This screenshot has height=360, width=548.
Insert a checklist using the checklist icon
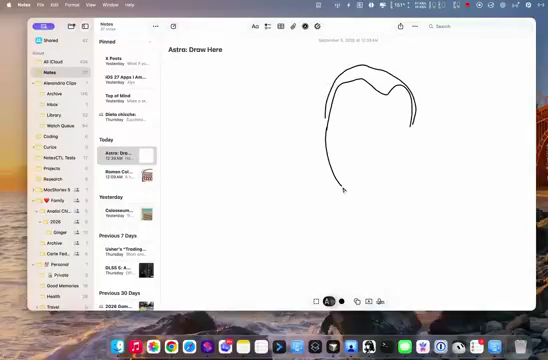(x=268, y=26)
